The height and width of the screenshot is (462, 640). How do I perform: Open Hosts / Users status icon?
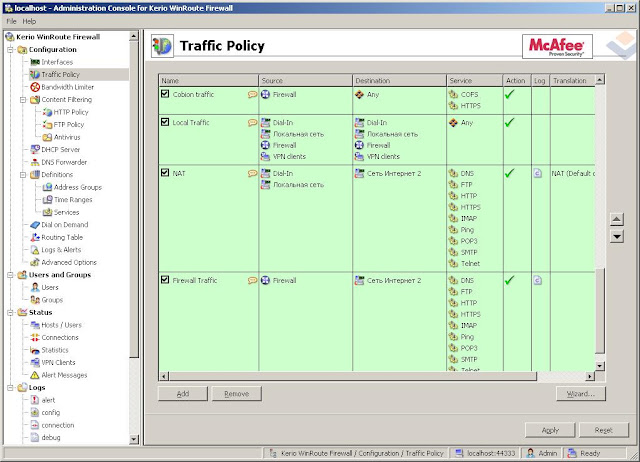[35, 325]
